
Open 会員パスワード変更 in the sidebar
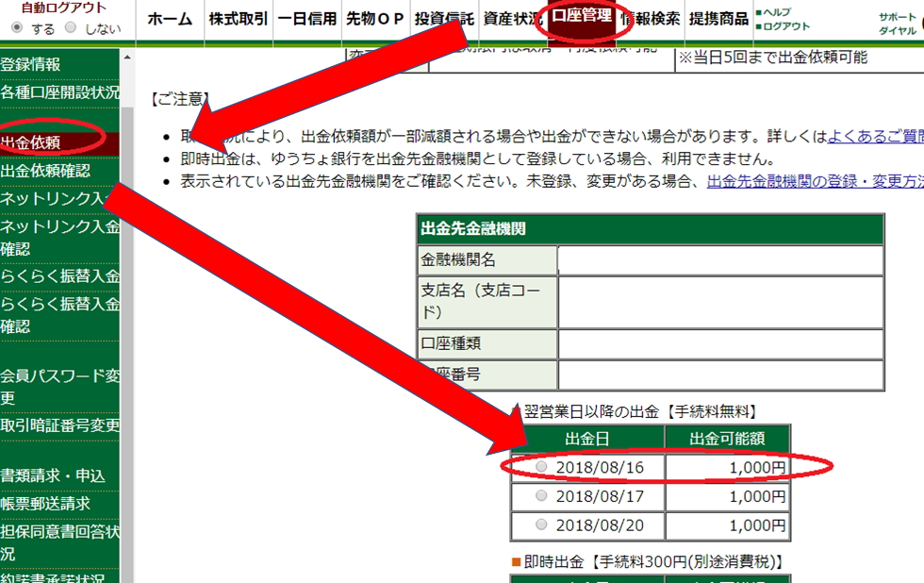coord(59,387)
